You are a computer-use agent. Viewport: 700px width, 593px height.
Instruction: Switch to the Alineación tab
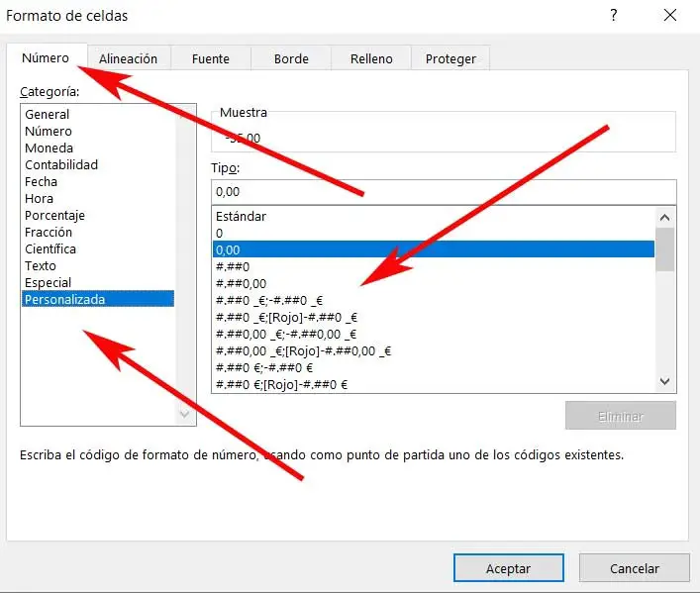[128, 59]
